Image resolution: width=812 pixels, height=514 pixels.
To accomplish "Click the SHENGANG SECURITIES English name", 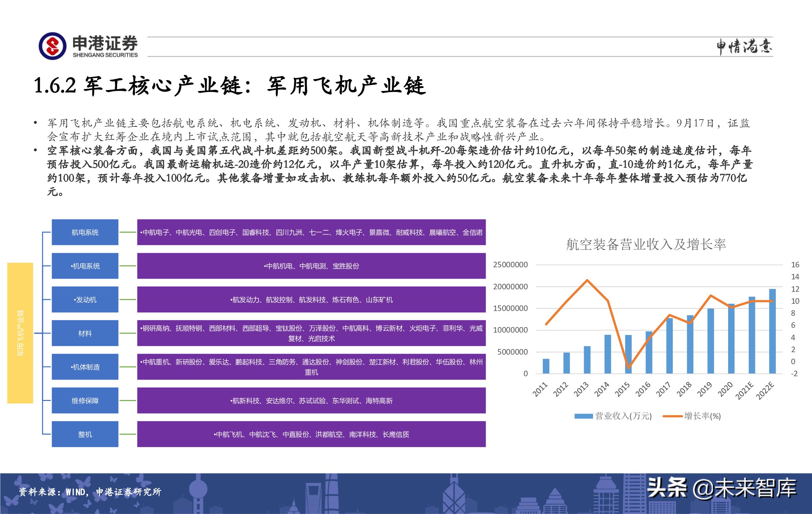I will pos(105,55).
